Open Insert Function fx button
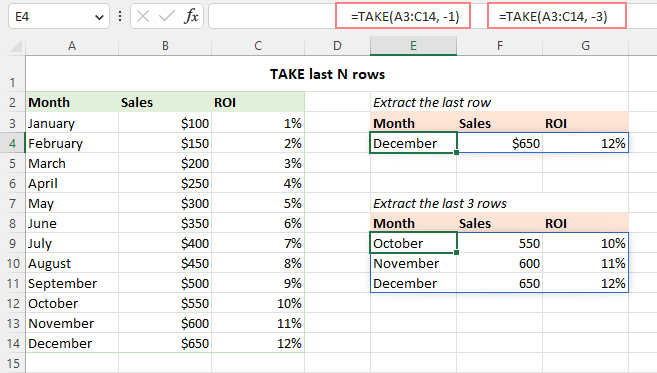Viewport: 657px width, 373px height. (191, 17)
